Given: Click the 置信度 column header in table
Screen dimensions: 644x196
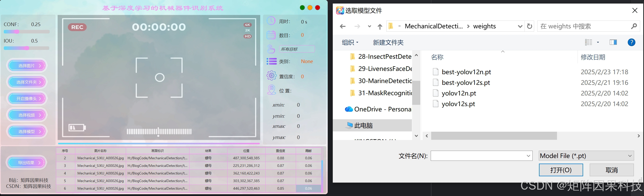Looking at the screenshot, I should (280, 151).
